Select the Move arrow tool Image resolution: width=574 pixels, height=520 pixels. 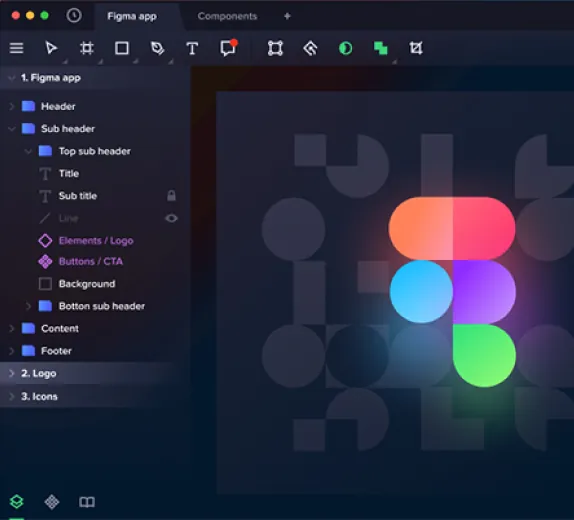[x=51, y=48]
